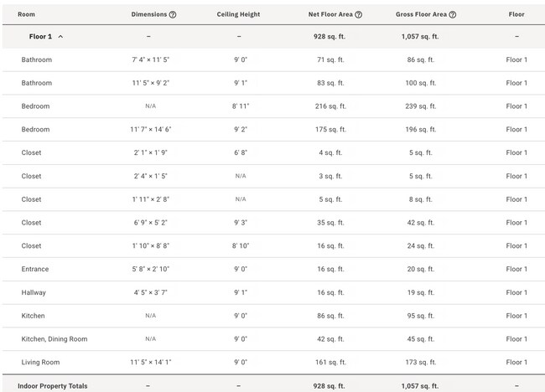
Task: Sort by the Ceiling Height column header
Action: click(x=238, y=14)
